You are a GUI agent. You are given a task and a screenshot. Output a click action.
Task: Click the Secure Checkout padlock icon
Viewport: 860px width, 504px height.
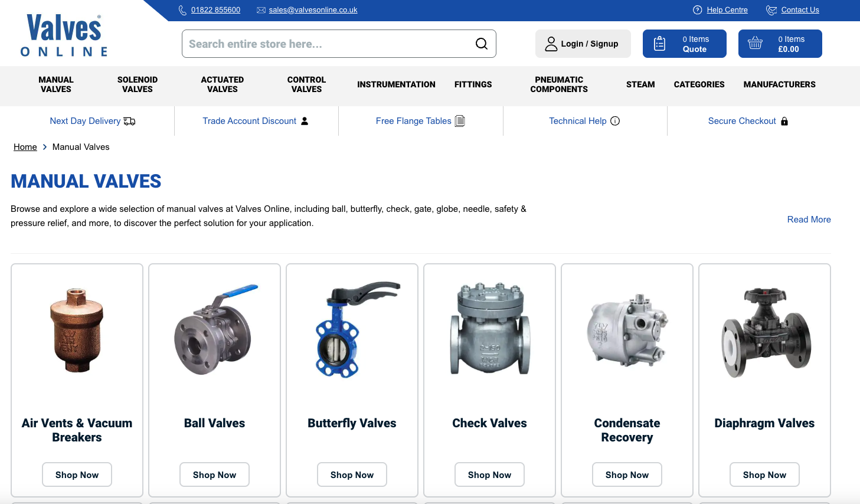point(784,121)
